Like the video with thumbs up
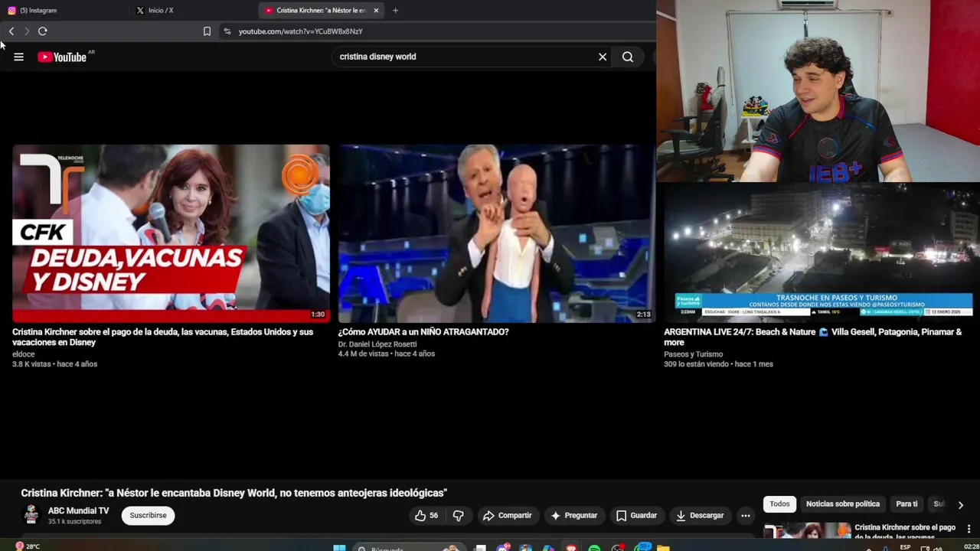 coord(426,516)
